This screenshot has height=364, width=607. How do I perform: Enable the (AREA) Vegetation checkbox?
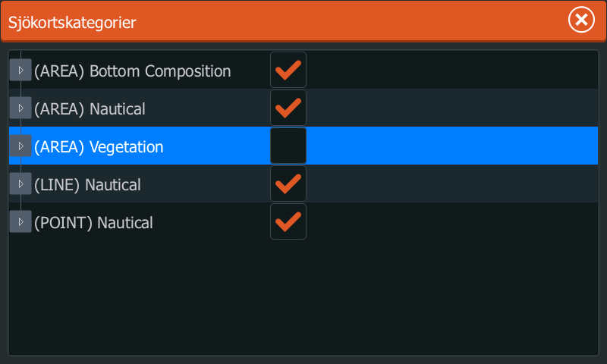(288, 146)
